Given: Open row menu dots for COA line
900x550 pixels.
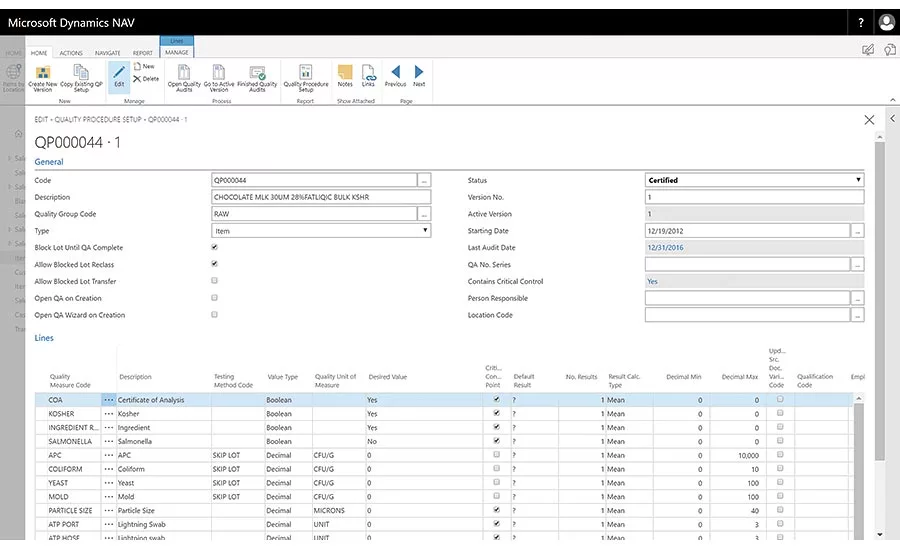Looking at the screenshot, I should (x=108, y=400).
